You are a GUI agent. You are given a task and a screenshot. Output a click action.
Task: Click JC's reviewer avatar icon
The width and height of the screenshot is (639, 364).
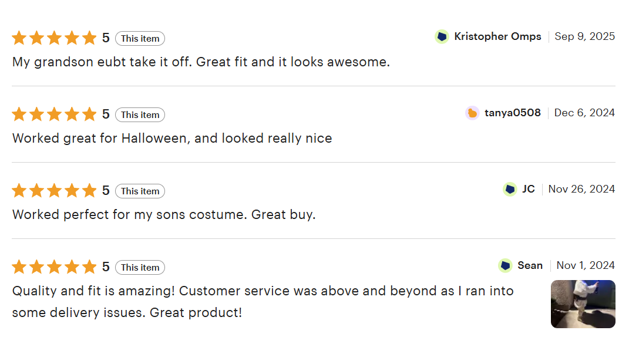[x=510, y=189]
